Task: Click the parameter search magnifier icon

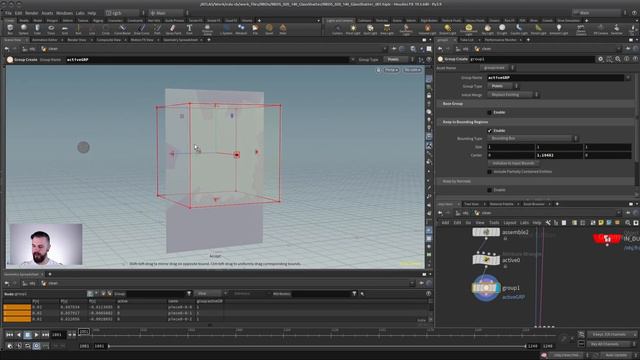Action: [x=618, y=59]
